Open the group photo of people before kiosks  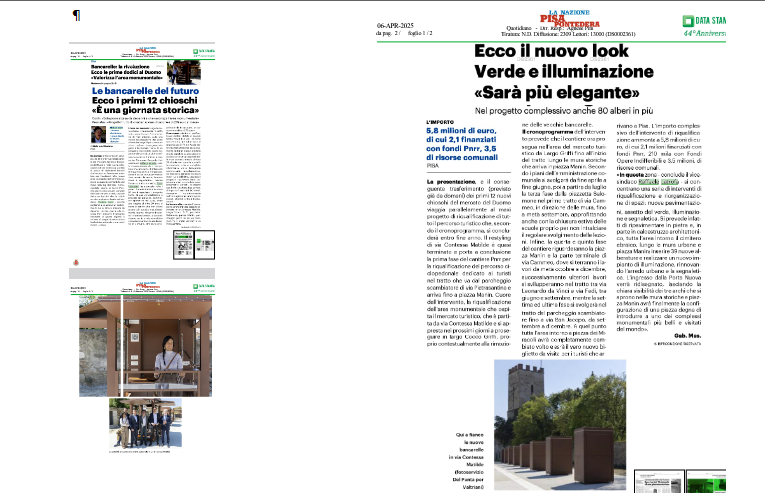[x=145, y=423]
